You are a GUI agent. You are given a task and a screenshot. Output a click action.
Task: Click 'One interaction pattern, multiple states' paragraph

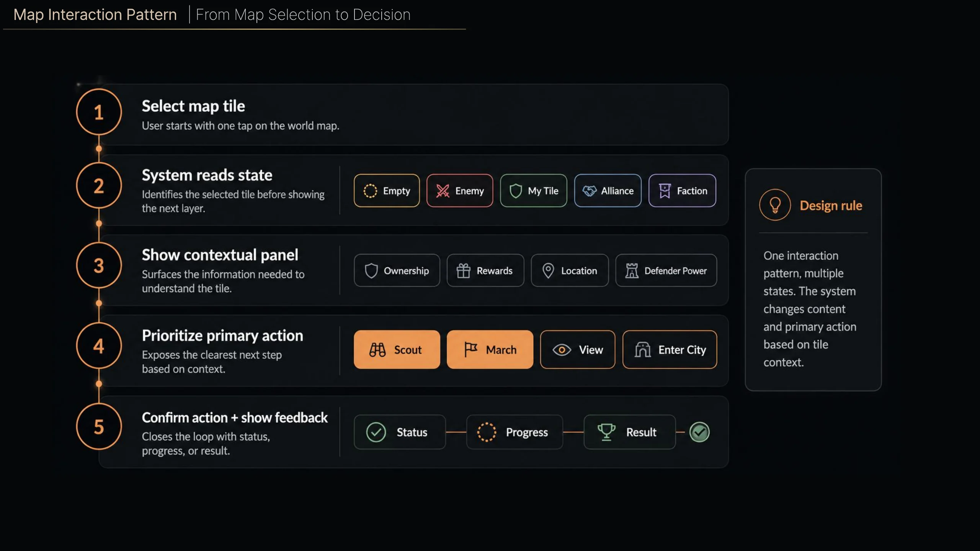coord(810,309)
